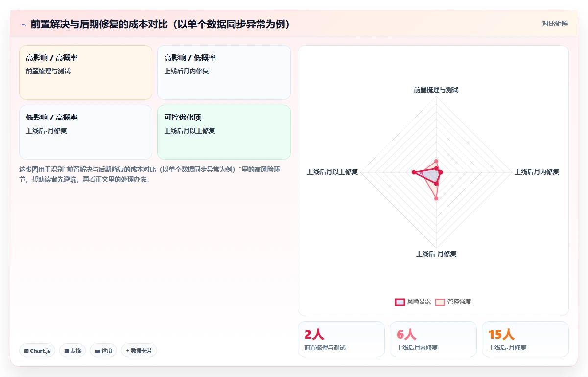Click the 数据卡片 tag chip

139,351
